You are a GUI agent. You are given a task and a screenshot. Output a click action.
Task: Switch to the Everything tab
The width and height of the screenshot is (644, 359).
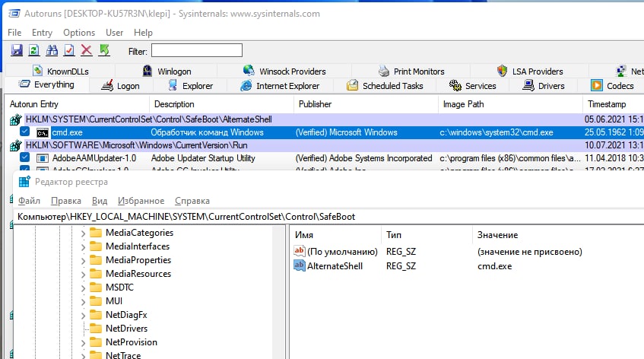point(46,84)
